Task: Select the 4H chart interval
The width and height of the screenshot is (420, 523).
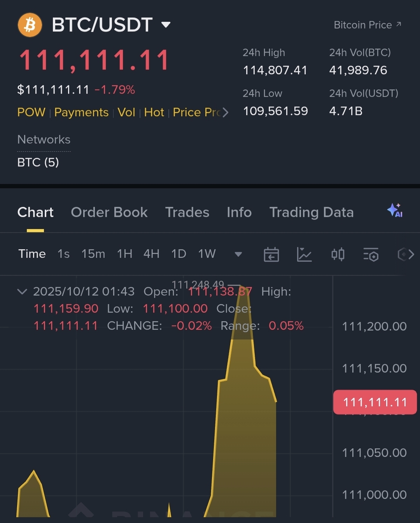Action: pyautogui.click(x=151, y=254)
